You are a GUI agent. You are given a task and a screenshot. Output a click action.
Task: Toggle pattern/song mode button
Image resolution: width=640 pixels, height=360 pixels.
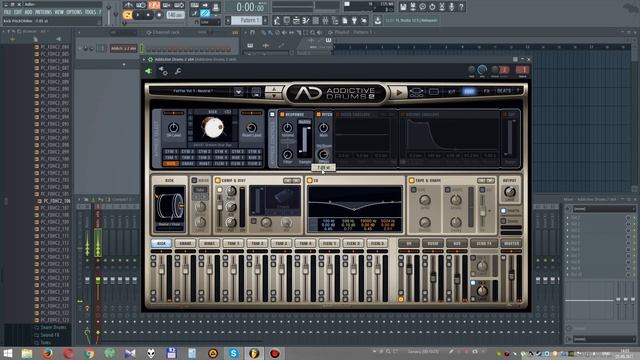point(128,15)
